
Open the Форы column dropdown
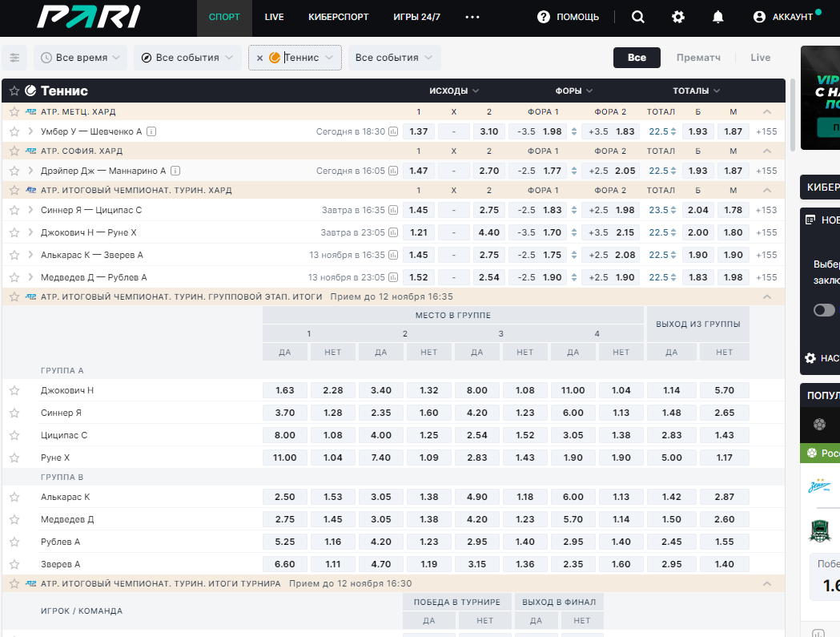[574, 91]
